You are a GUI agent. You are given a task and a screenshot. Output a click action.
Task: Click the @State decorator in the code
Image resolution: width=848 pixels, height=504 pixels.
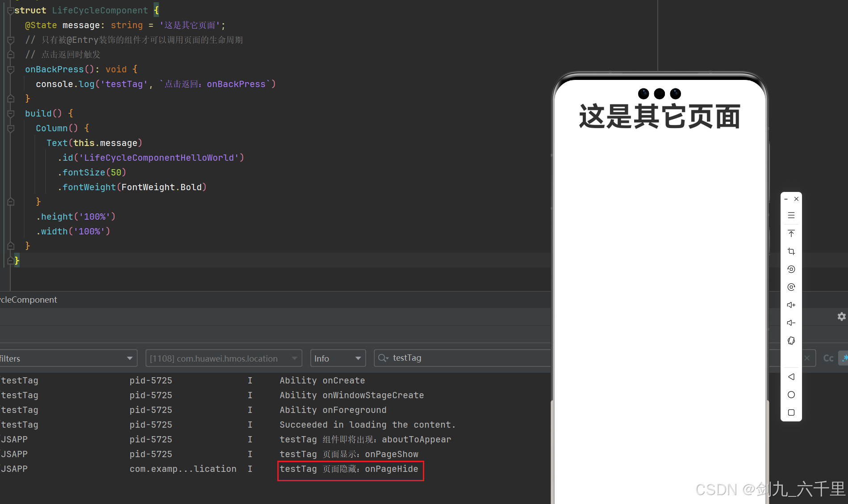point(41,25)
